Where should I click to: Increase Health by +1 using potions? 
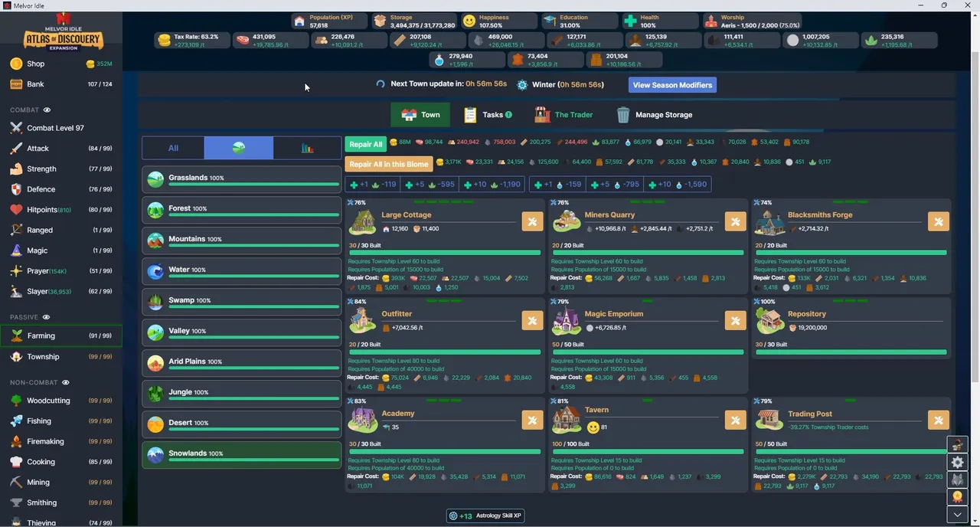557,185
